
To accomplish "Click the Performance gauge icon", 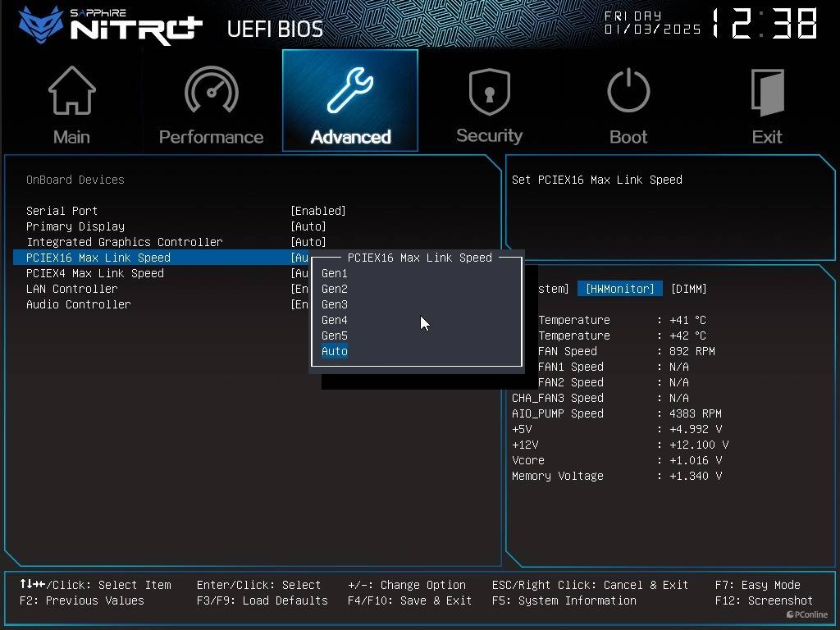I will click(211, 92).
